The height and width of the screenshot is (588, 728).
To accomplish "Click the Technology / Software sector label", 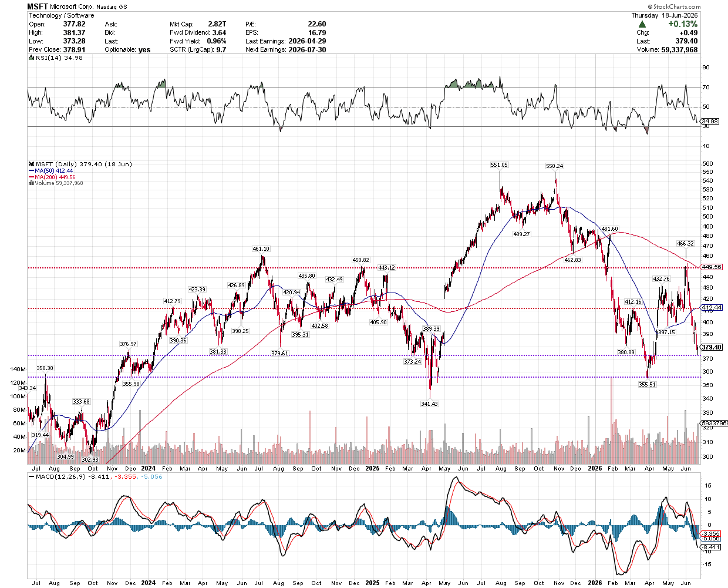I will [x=61, y=15].
